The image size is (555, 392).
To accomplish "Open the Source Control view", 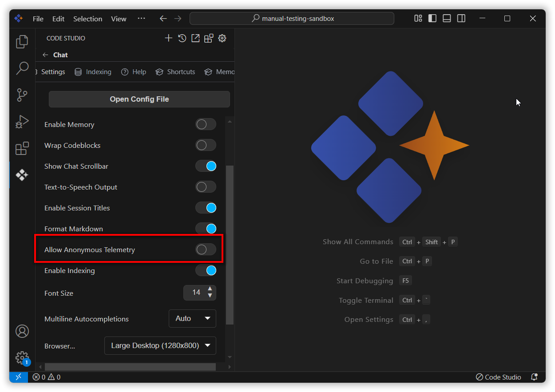I will (22, 95).
